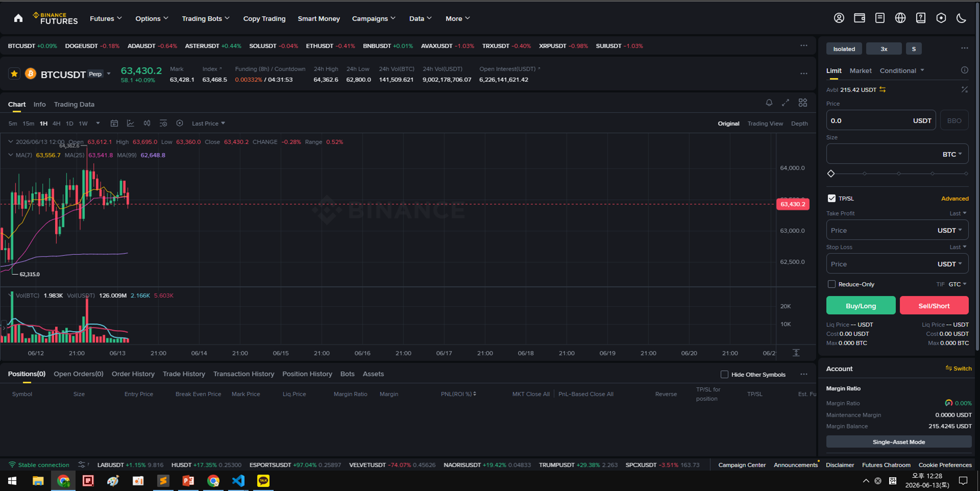This screenshot has width=980, height=491.
Task: Select the 4H timeframe
Action: tap(57, 124)
